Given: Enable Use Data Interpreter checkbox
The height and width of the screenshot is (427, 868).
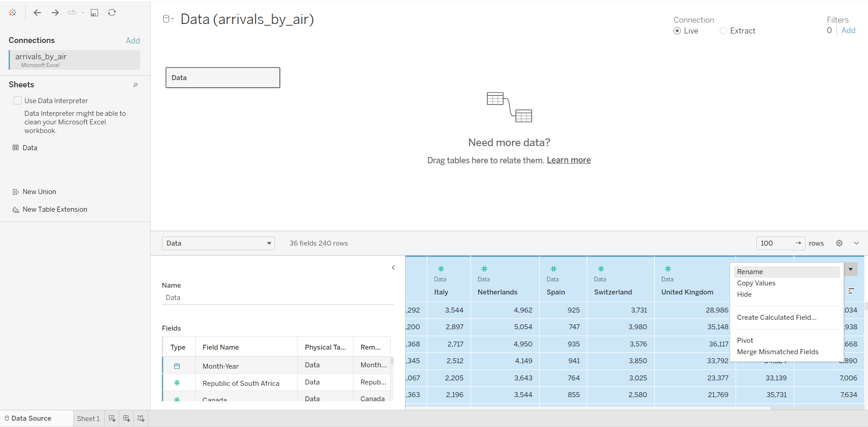Looking at the screenshot, I should (x=18, y=100).
